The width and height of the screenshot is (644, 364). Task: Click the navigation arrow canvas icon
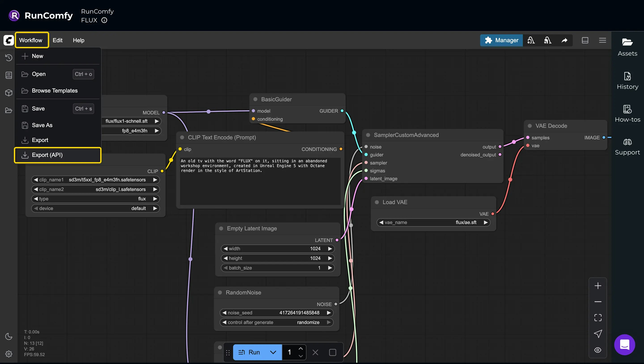click(x=598, y=334)
